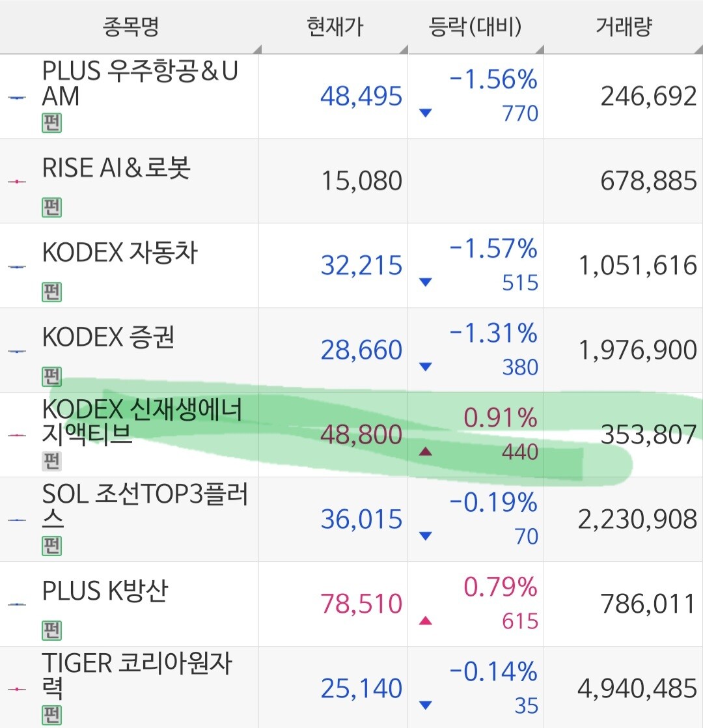Image resolution: width=703 pixels, height=728 pixels.
Task: Click SOL 조선TOP3플러스 volume 2,230,908
Action: click(x=637, y=520)
